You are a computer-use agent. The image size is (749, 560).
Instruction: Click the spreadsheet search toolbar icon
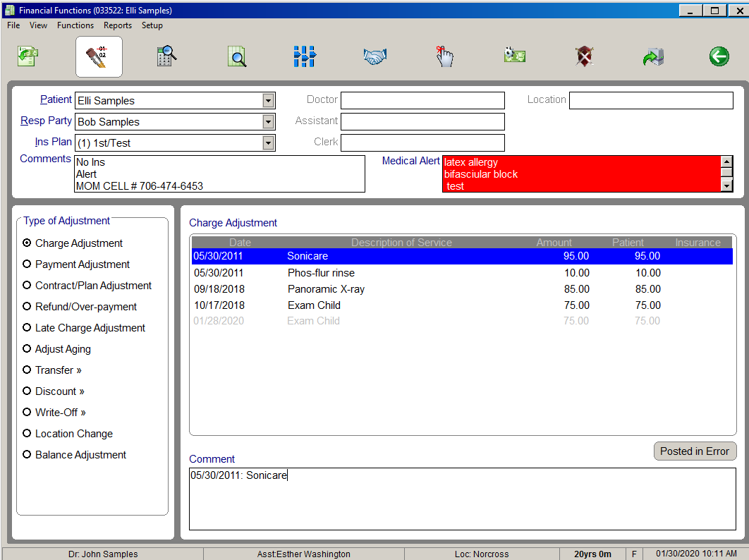pos(237,56)
